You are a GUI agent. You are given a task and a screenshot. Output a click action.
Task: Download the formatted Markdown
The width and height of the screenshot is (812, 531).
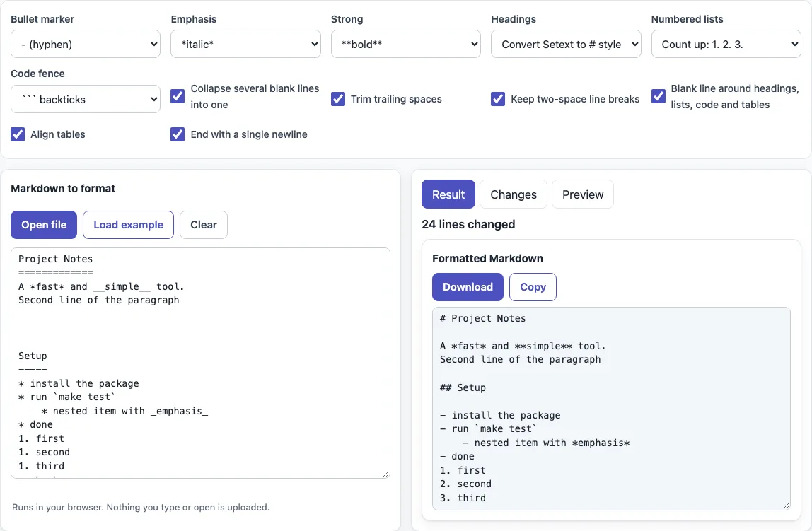468,287
